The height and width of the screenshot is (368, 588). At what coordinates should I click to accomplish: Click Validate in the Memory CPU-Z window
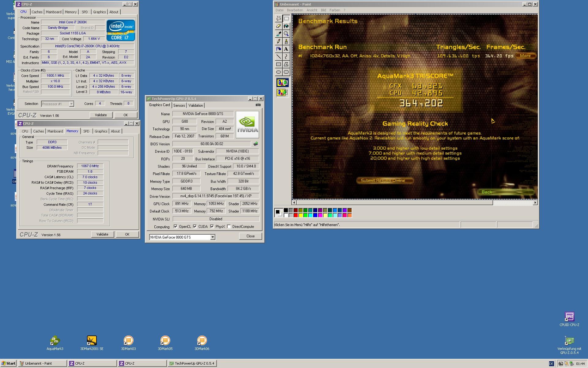coord(102,234)
